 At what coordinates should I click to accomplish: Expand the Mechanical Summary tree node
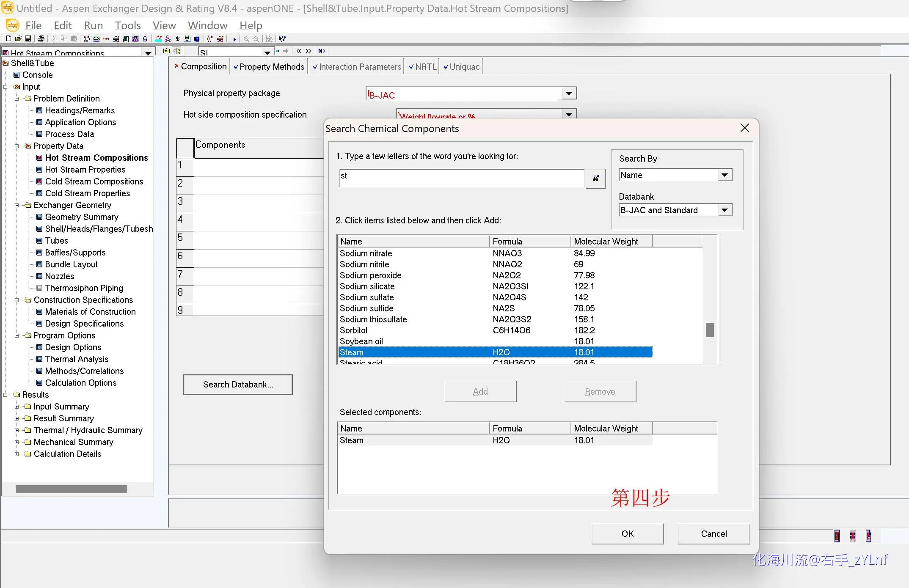pyautogui.click(x=17, y=442)
